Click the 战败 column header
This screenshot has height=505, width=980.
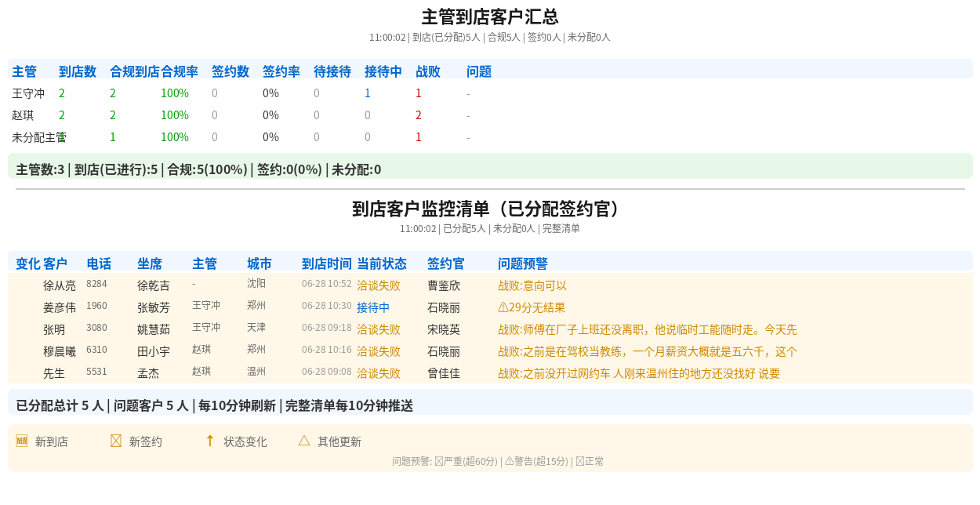click(x=428, y=71)
